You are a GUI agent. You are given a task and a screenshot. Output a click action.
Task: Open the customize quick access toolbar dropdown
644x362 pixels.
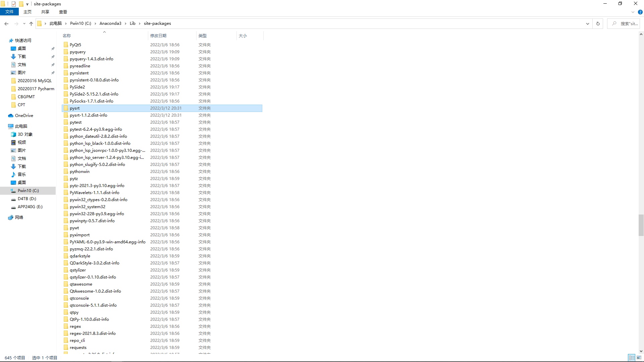point(27,4)
